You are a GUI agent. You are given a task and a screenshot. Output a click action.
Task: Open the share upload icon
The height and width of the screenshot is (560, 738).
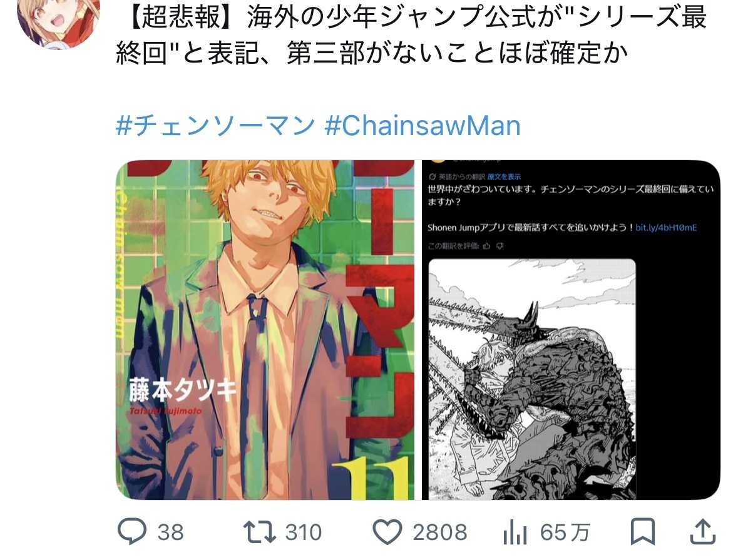(x=703, y=532)
